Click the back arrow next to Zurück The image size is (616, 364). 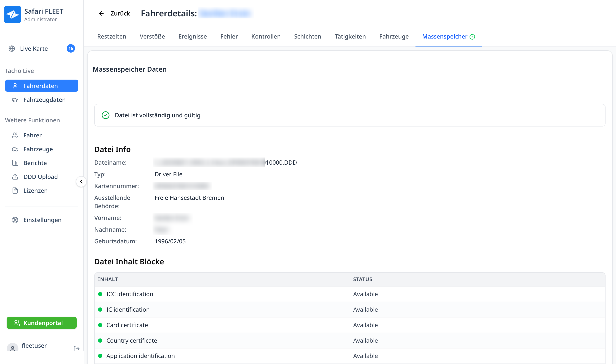coord(101,13)
